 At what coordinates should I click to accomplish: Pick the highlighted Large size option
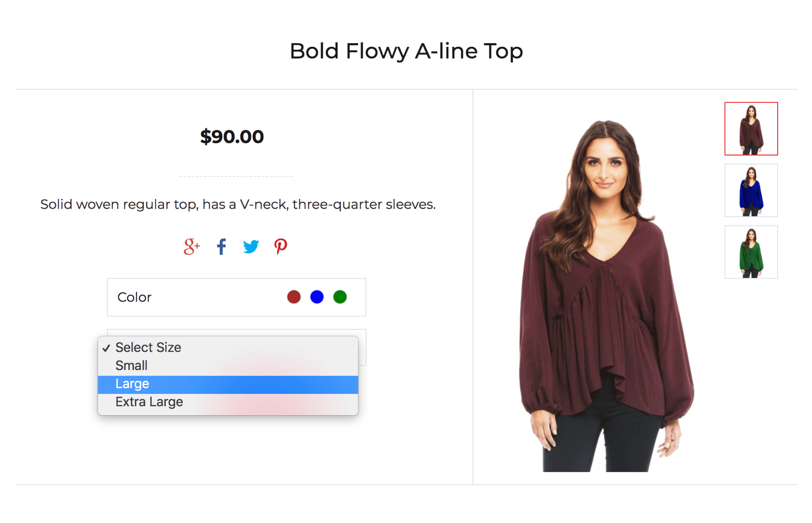(132, 384)
